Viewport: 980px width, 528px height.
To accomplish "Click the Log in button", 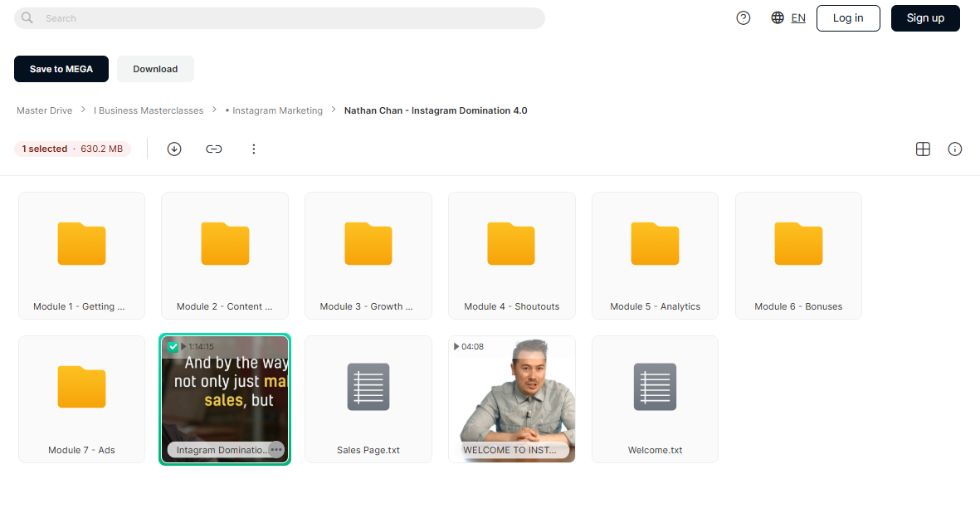I will [x=848, y=18].
